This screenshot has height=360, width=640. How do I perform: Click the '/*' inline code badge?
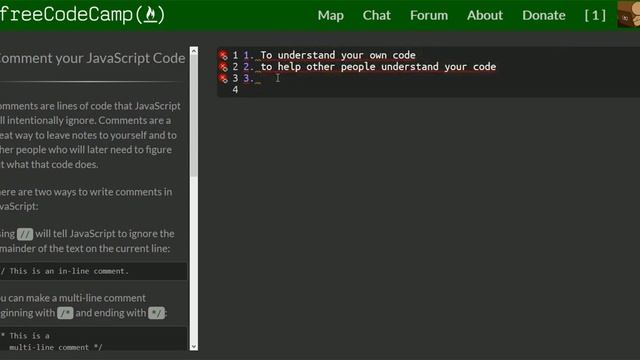coord(65,313)
